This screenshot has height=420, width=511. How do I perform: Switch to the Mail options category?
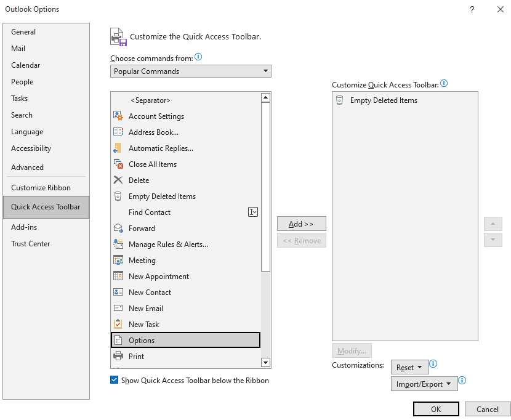46,49
